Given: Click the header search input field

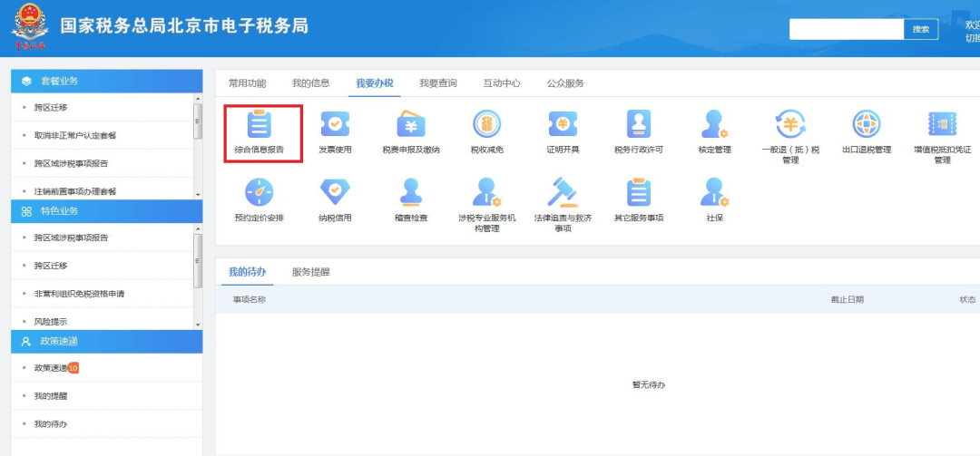Looking at the screenshot, I should pos(847,29).
